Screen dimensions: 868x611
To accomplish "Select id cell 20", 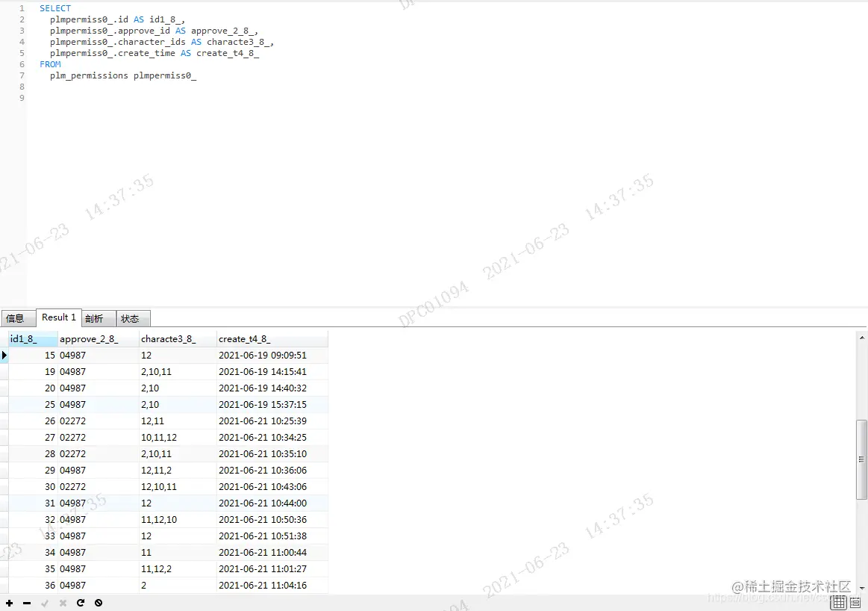I will [x=33, y=388].
